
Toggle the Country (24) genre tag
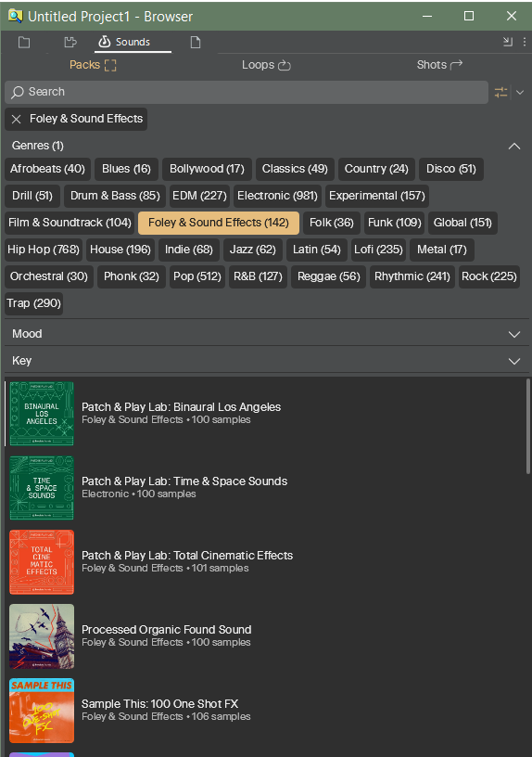(x=376, y=169)
